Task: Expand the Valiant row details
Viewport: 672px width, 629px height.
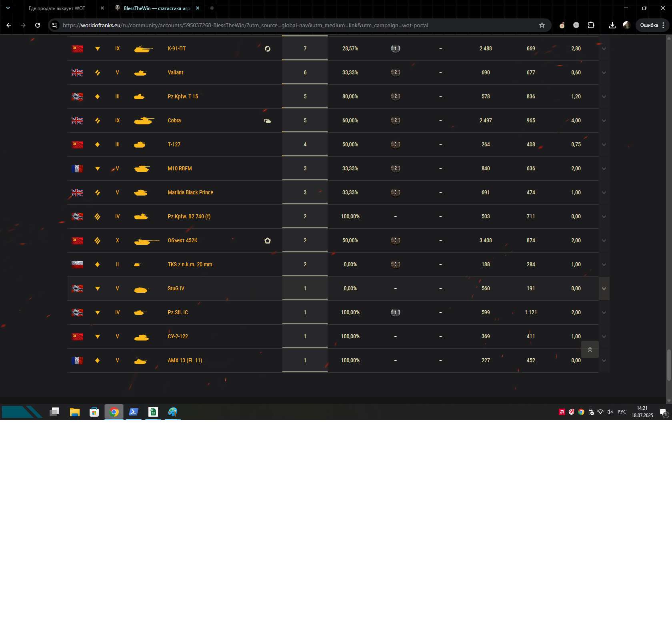Action: pos(604,73)
